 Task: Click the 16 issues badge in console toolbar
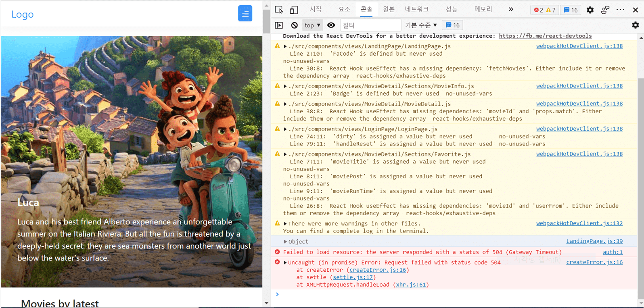[x=452, y=25]
